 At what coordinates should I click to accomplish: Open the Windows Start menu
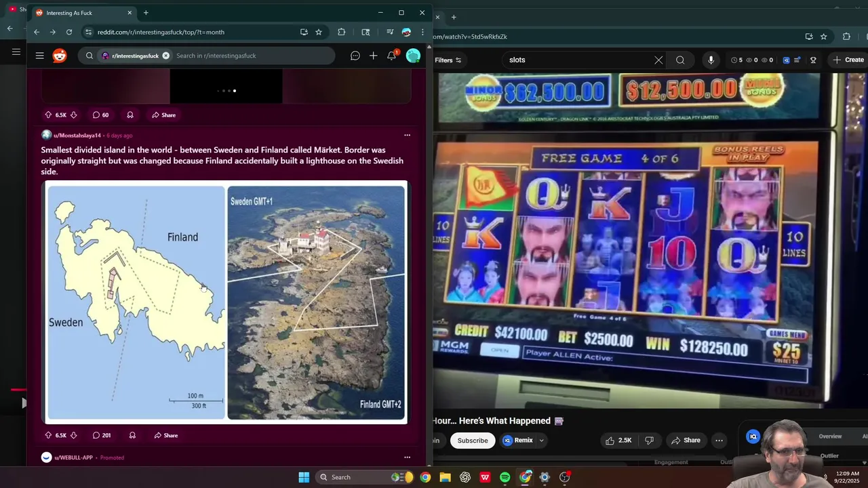304,477
